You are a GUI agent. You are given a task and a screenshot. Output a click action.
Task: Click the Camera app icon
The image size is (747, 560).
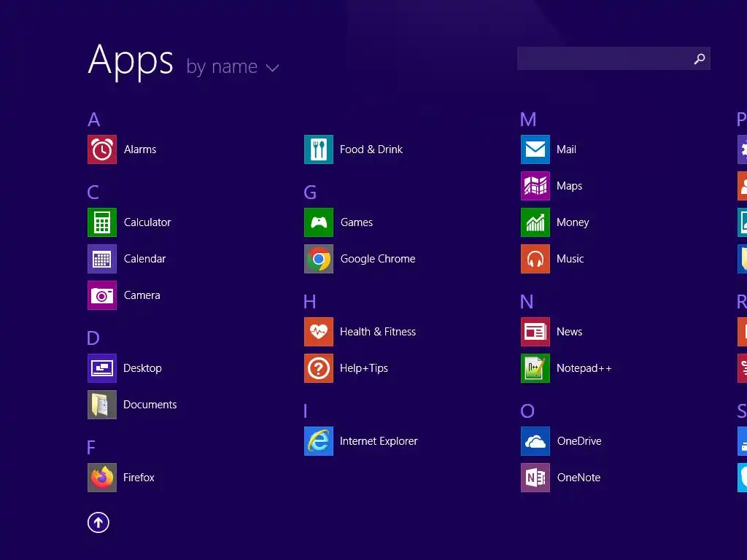(102, 295)
